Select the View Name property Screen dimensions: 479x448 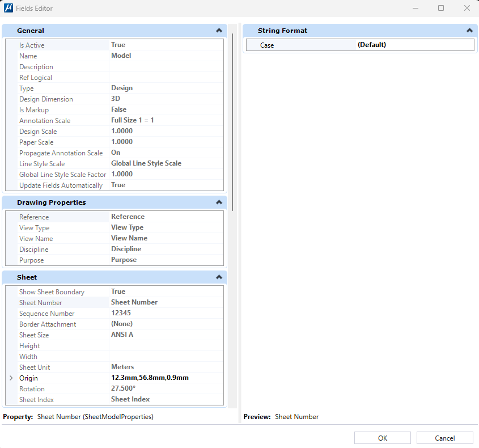coord(36,239)
